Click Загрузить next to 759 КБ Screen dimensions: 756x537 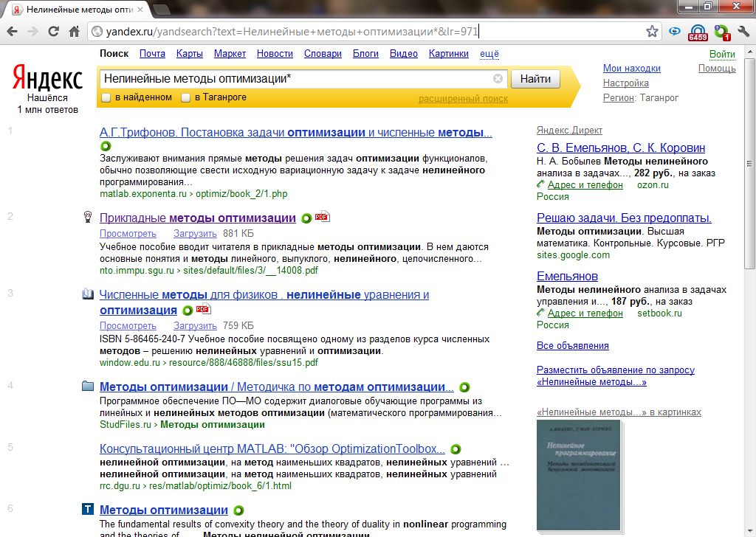[195, 326]
